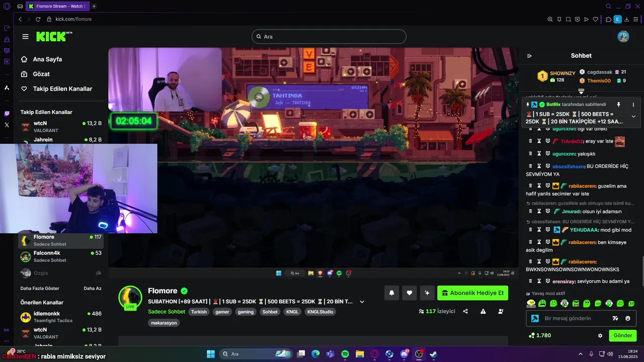Toggle channel notifications bell
Viewport: 644px width, 362px height.
[x=391, y=293]
